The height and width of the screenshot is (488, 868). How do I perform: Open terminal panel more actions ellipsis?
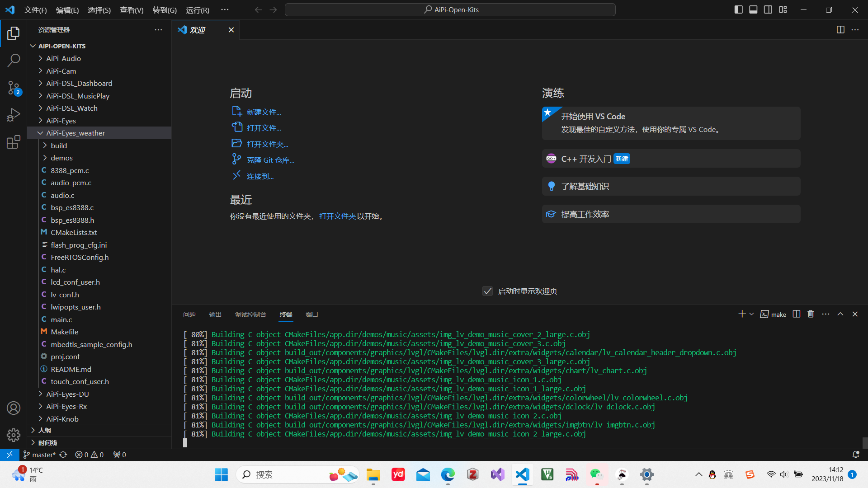826,314
